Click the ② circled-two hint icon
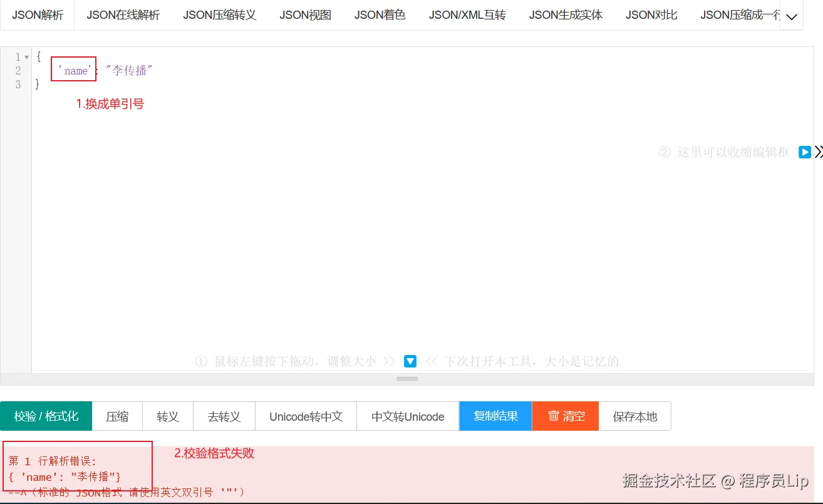Viewport: 823px width, 504px height. coord(665,152)
